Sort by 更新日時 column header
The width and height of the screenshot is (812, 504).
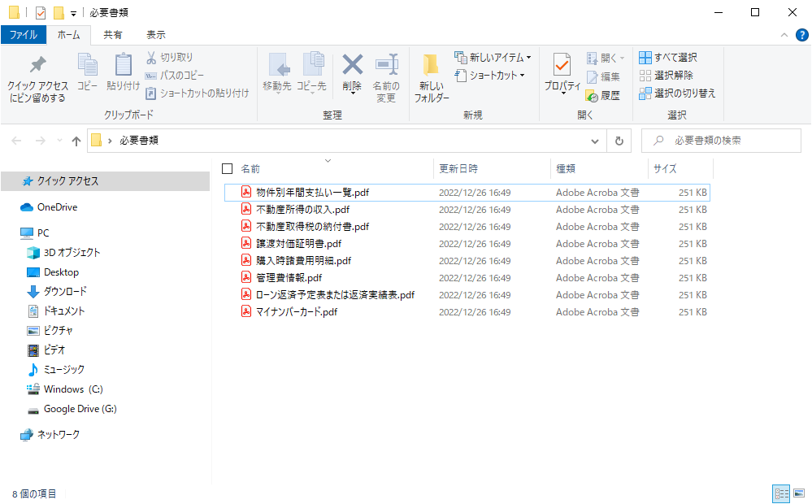click(x=458, y=169)
